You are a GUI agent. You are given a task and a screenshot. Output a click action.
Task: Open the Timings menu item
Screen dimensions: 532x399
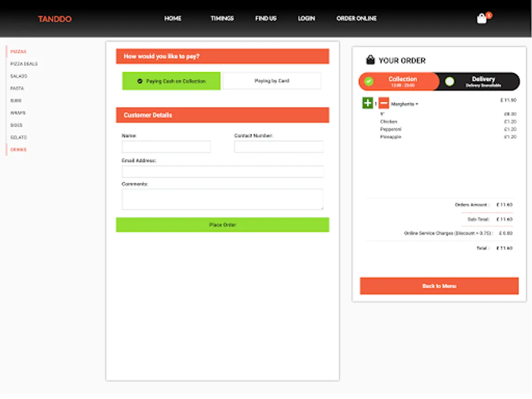point(222,19)
